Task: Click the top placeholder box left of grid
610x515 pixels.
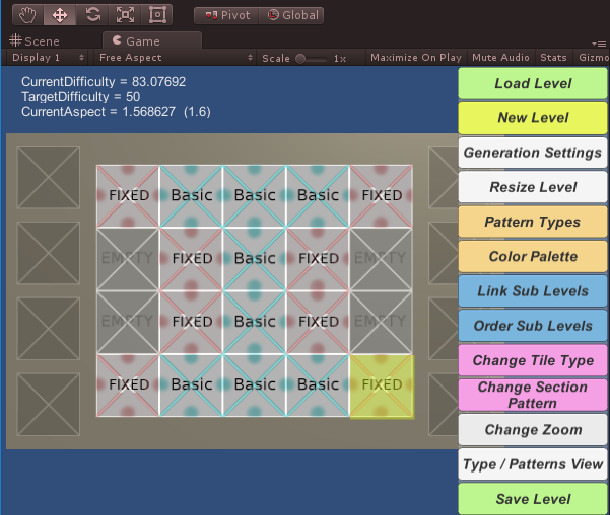Action: 48,177
